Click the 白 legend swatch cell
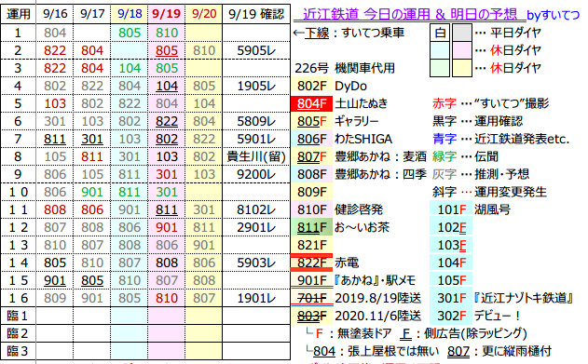588x364 pixels. point(440,33)
